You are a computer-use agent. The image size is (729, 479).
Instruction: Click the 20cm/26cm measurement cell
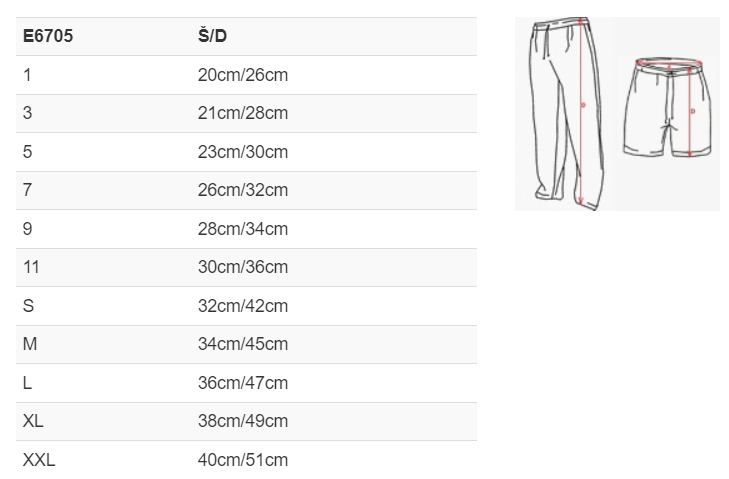click(x=243, y=75)
